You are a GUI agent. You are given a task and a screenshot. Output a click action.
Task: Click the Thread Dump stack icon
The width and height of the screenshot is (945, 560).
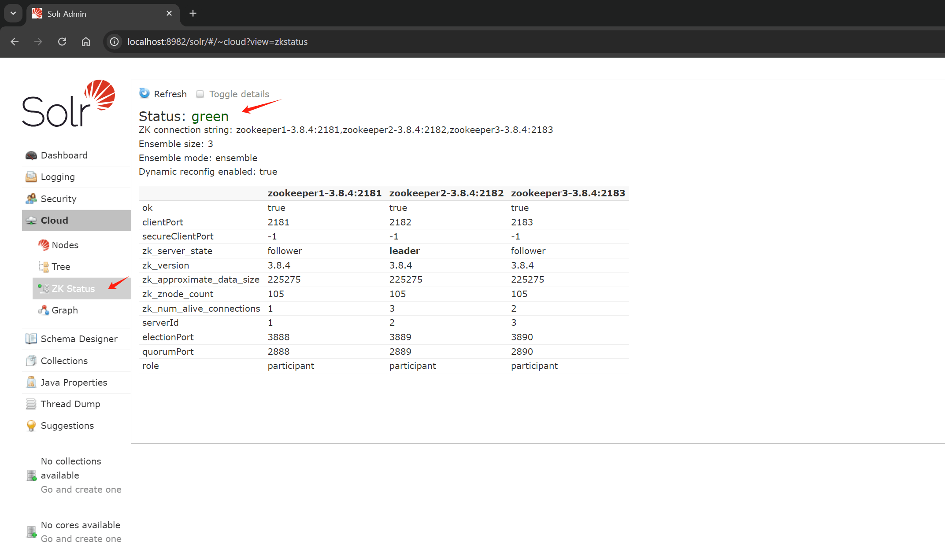tap(31, 404)
